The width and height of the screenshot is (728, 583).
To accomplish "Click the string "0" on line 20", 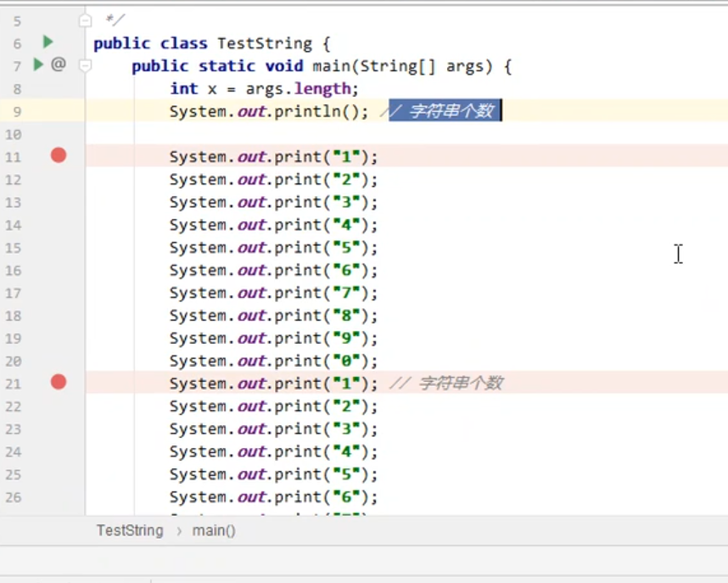I will tap(346, 361).
